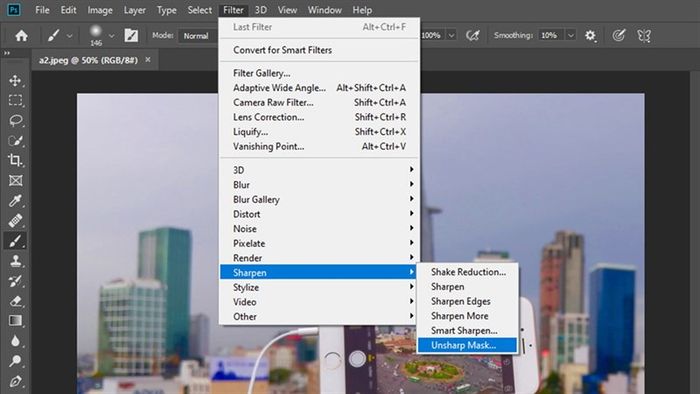700x394 pixels.
Task: Click the Home icon in options bar
Action: coord(21,36)
